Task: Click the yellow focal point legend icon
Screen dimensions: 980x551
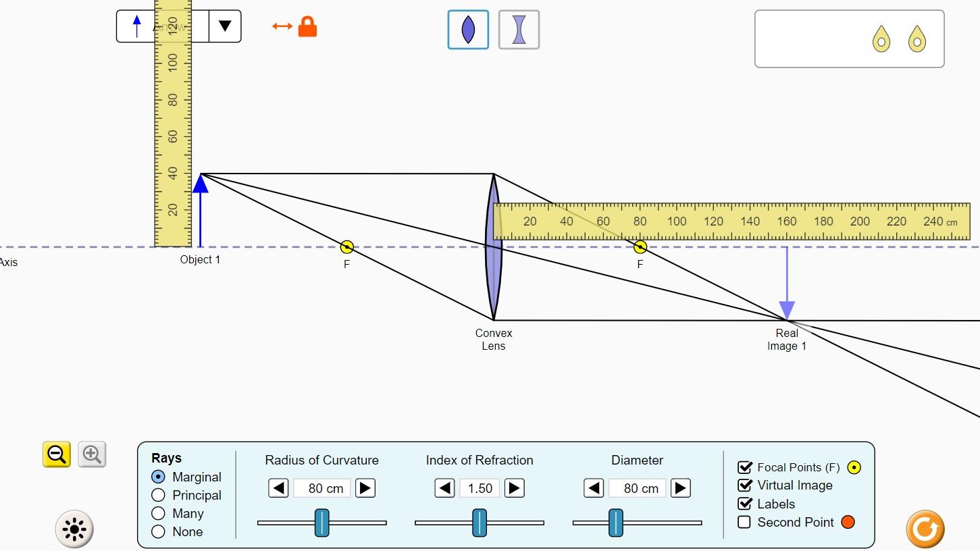Action: 854,467
